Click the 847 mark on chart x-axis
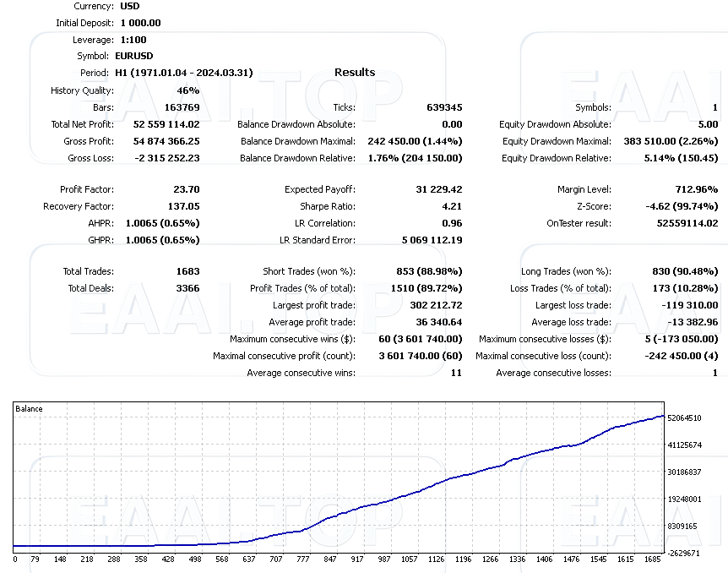Image resolution: width=728 pixels, height=573 pixels. point(330,559)
